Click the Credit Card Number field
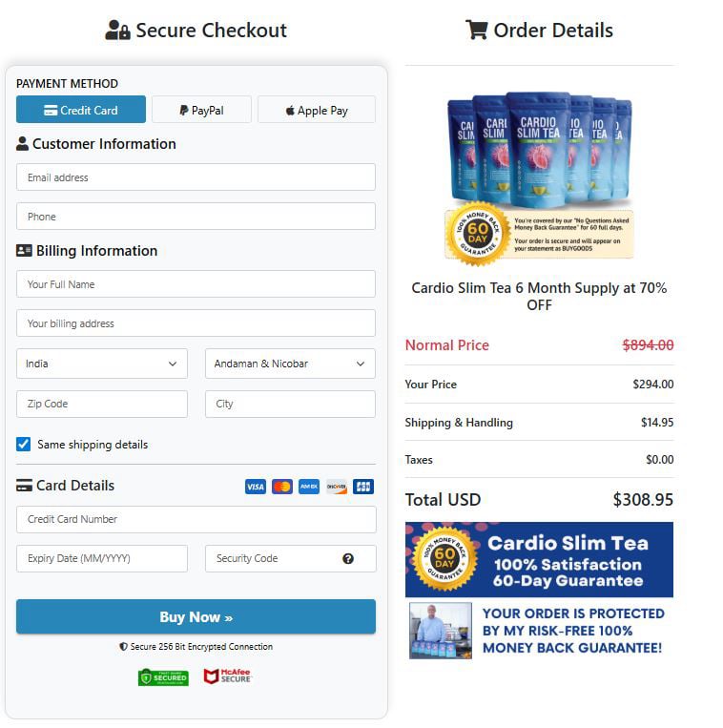723x728 pixels. (x=196, y=520)
